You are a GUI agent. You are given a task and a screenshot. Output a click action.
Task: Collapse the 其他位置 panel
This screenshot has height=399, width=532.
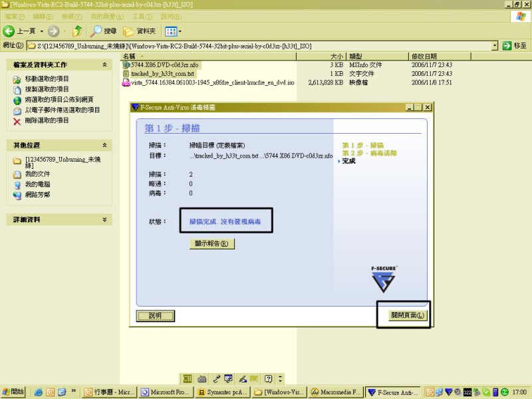tap(104, 145)
